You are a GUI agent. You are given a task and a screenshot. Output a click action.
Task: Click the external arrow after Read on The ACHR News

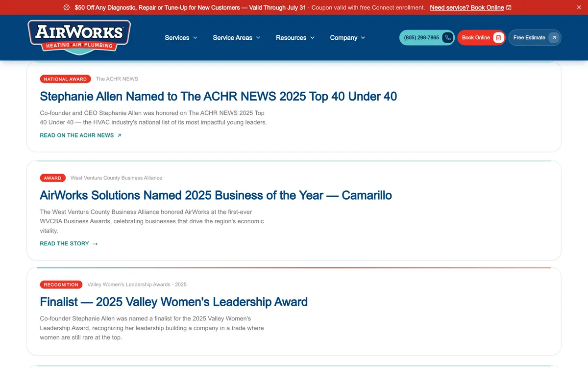click(119, 135)
